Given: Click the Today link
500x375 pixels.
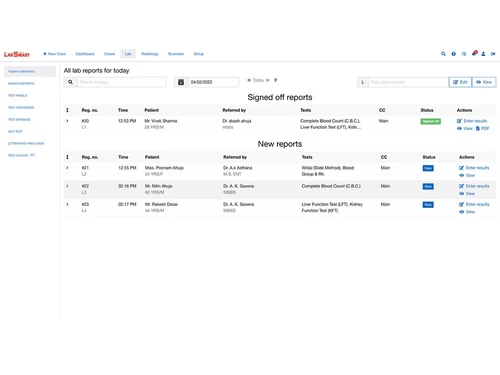Looking at the screenshot, I should point(258,80).
